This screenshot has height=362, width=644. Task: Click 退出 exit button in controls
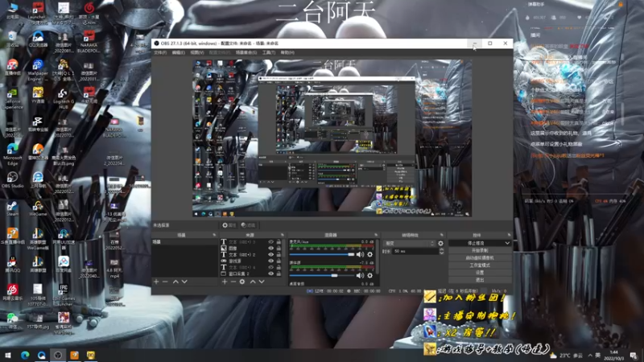480,280
